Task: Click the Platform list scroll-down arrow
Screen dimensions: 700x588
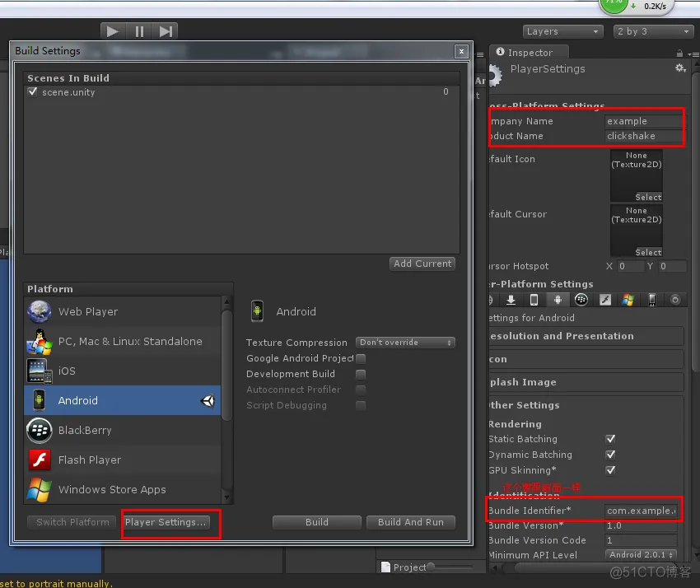Action: click(226, 497)
